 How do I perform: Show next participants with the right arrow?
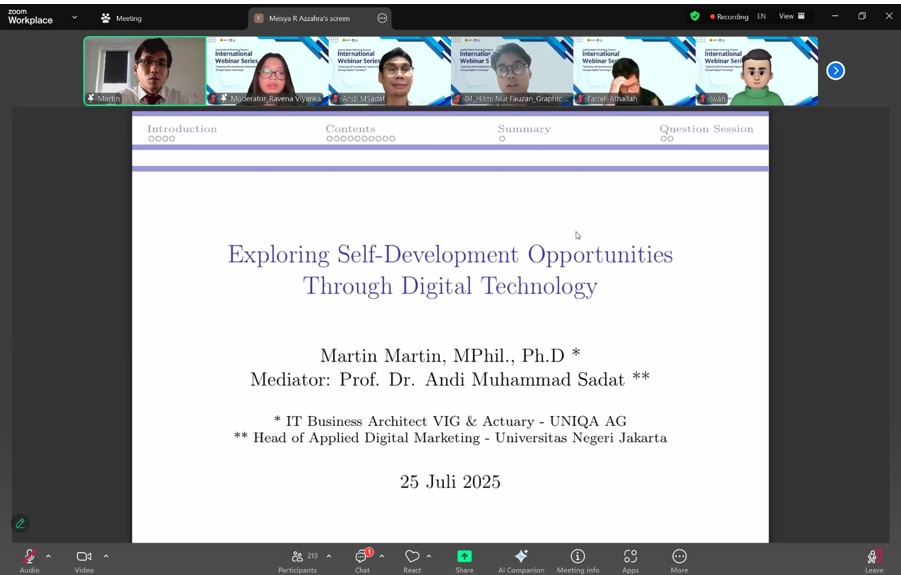pyautogui.click(x=836, y=70)
